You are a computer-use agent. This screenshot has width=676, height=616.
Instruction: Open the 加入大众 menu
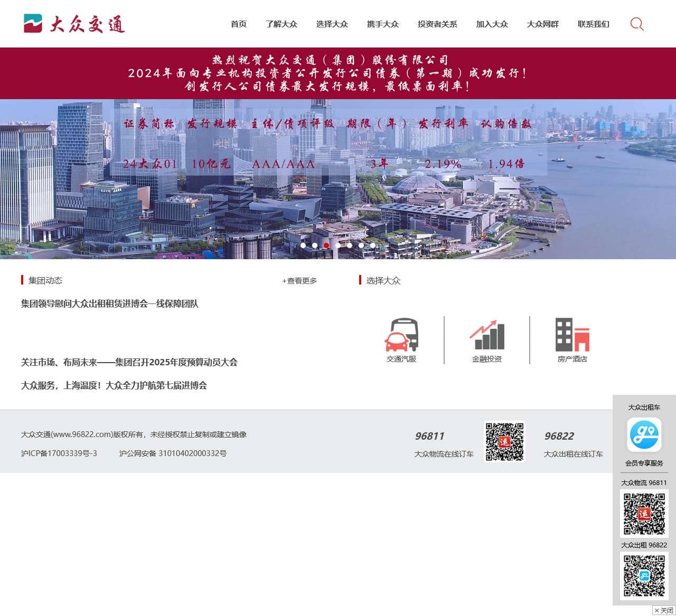[492, 24]
